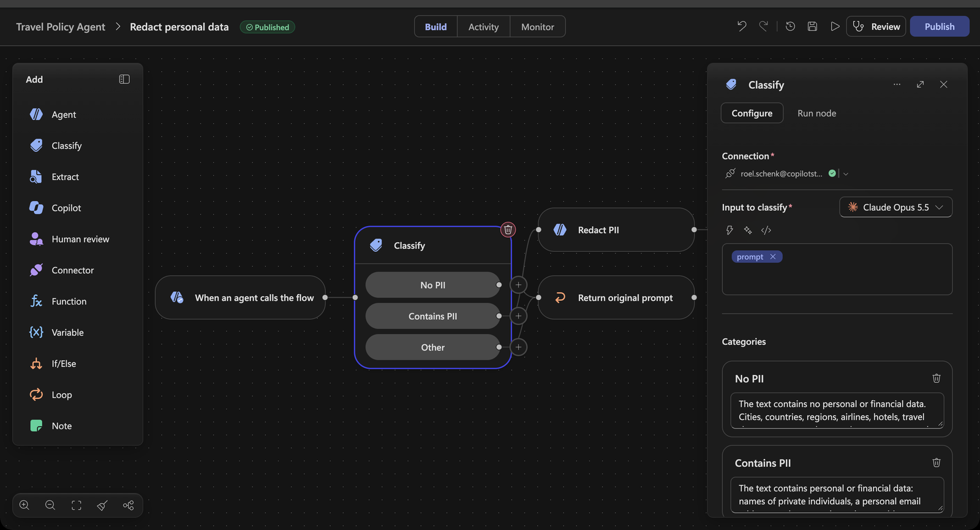Save the flow
This screenshot has width=980, height=530.
coord(812,26)
